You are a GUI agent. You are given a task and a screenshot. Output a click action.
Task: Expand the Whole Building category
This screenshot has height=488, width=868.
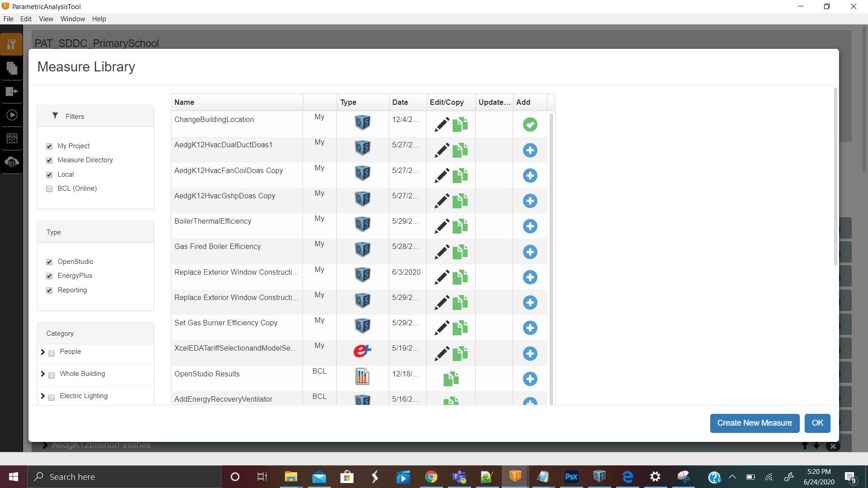click(x=43, y=374)
